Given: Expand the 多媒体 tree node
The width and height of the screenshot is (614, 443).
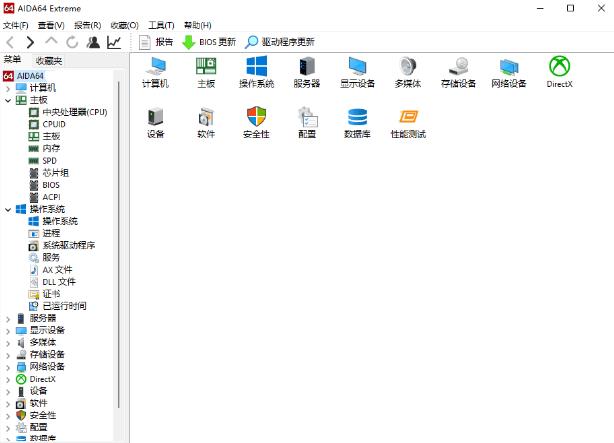Looking at the screenshot, I should coord(8,343).
